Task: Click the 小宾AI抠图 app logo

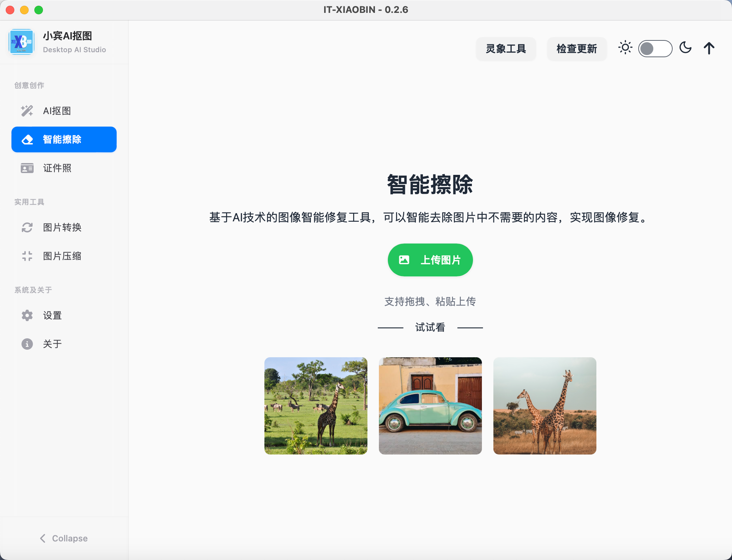Action: pos(21,42)
